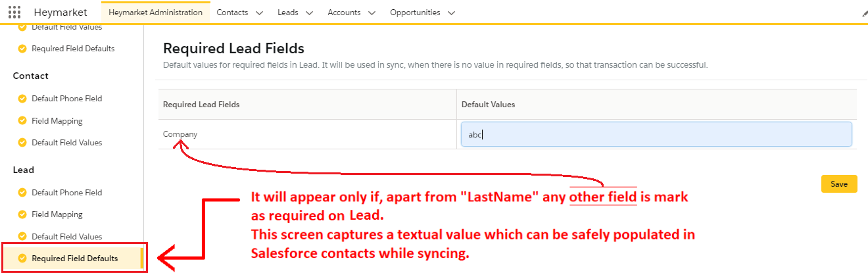Click the Save button

click(x=839, y=184)
